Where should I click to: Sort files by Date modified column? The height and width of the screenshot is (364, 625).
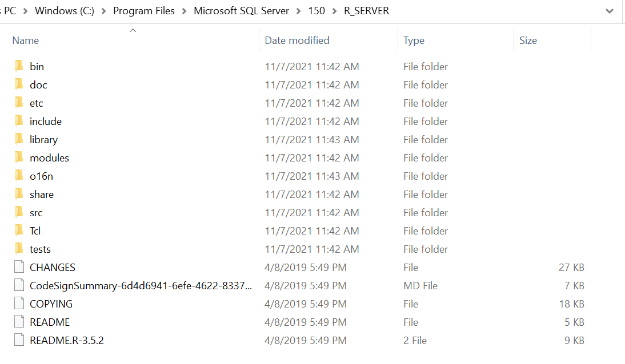(x=297, y=41)
